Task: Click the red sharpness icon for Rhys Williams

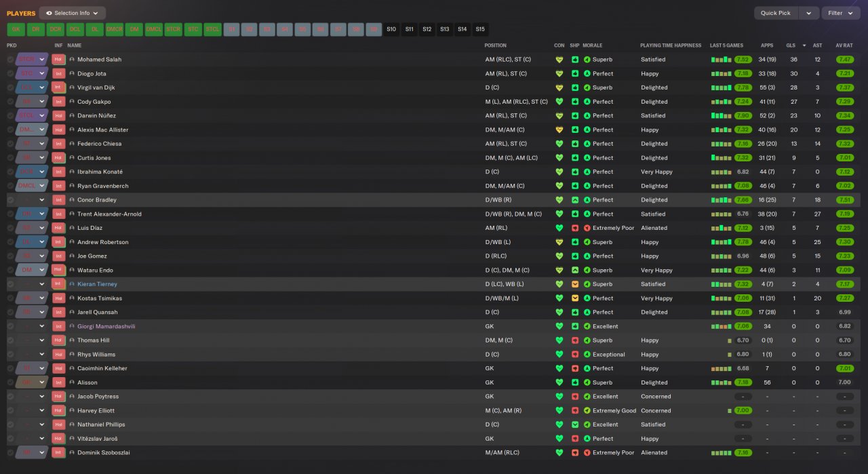Action: (575, 354)
